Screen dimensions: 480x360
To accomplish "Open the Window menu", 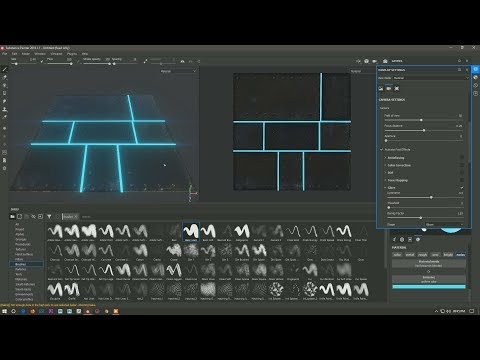I will click(40, 54).
